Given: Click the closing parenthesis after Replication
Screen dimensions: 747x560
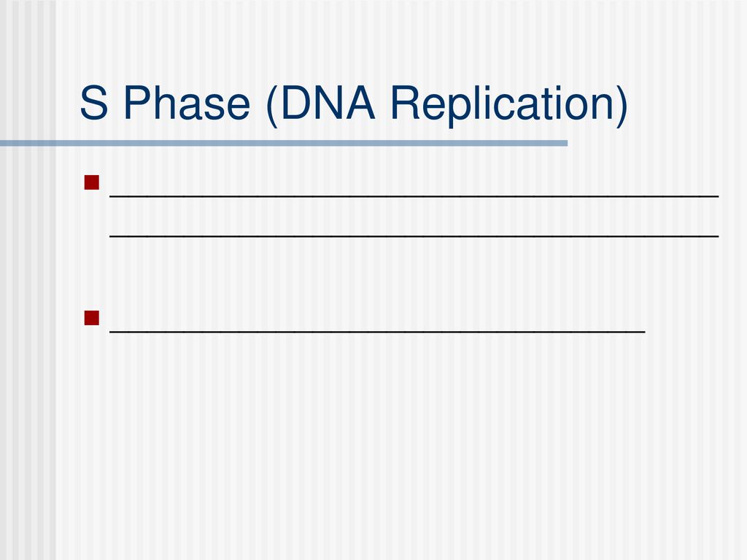Looking at the screenshot, I should pos(622,106).
